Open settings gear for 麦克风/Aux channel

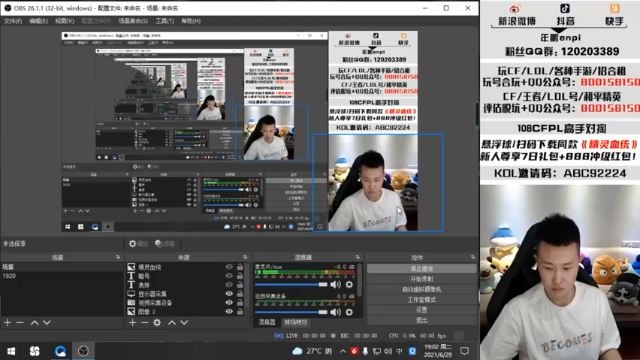pos(349,284)
